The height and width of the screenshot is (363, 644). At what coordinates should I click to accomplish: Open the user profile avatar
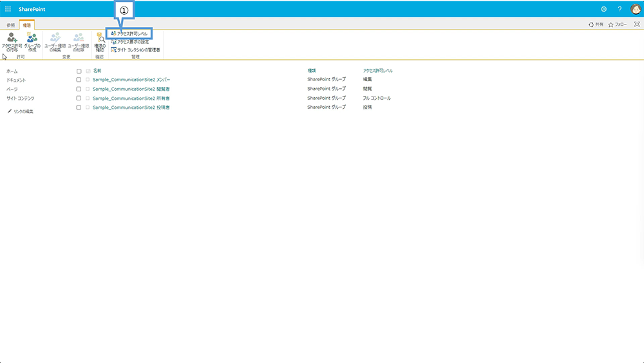point(636,9)
